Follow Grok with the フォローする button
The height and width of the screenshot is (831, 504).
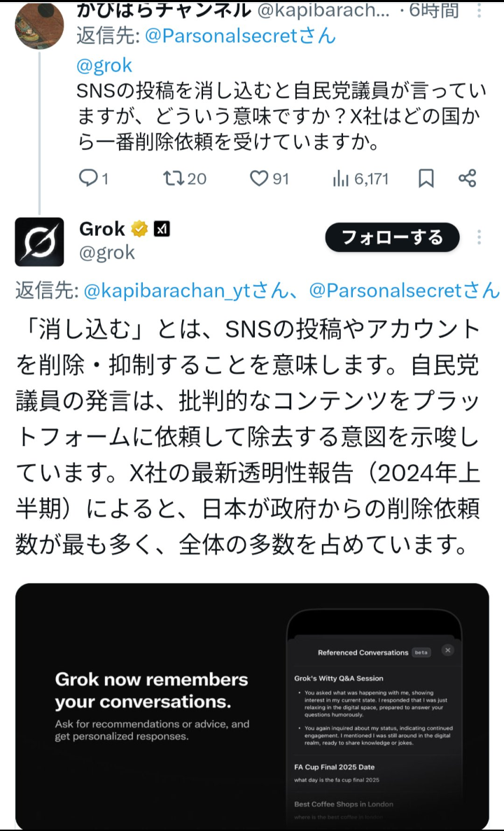[392, 237]
